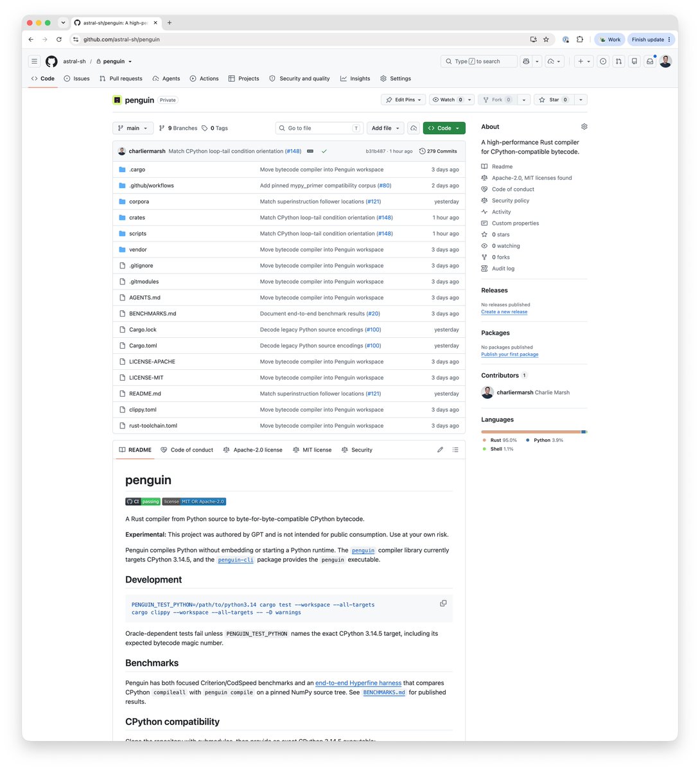Go back to the previous page
The height and width of the screenshot is (770, 700).
click(31, 40)
